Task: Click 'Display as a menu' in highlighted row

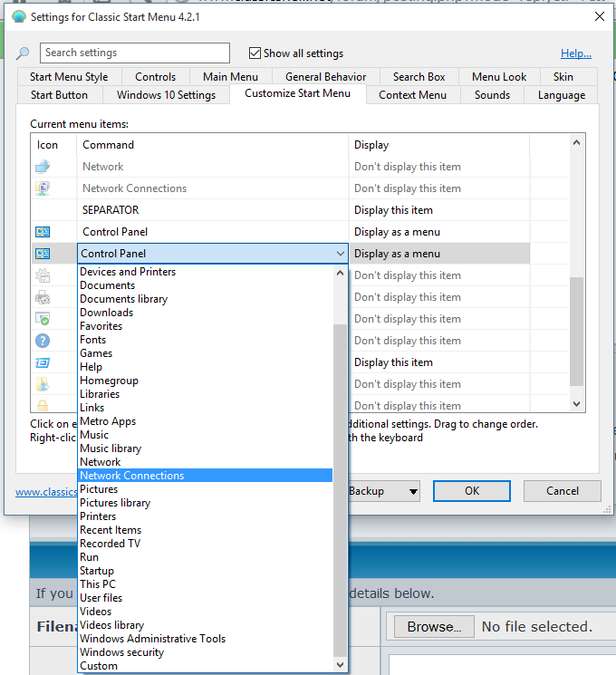Action: pyautogui.click(x=397, y=254)
